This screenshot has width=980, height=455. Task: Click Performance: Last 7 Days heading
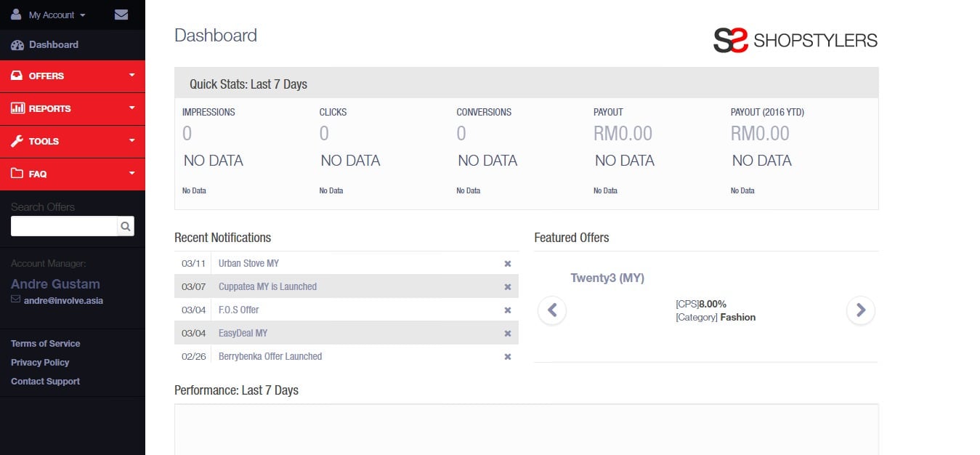click(x=236, y=390)
